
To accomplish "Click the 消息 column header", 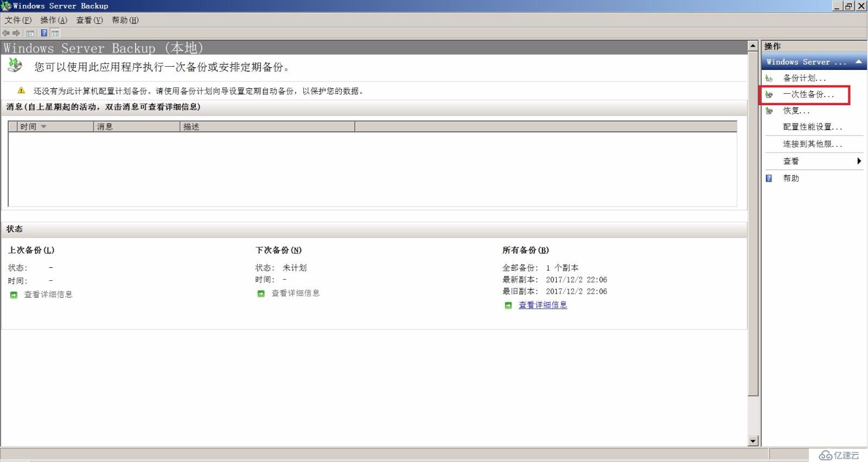I will pos(137,126).
